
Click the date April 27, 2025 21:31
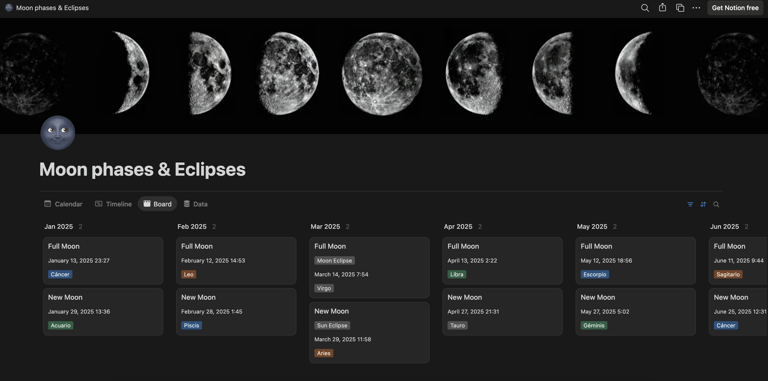pyautogui.click(x=473, y=311)
